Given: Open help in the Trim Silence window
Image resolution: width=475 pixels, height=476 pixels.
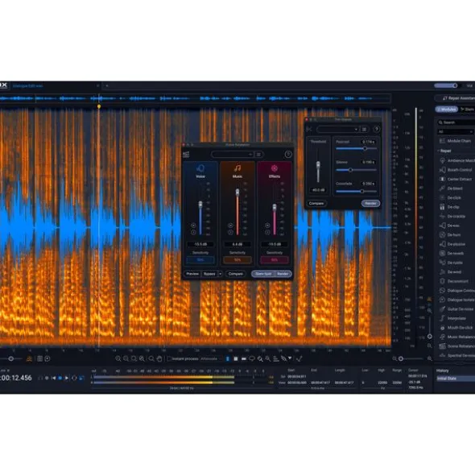Looking at the screenshot, I should [x=376, y=130].
